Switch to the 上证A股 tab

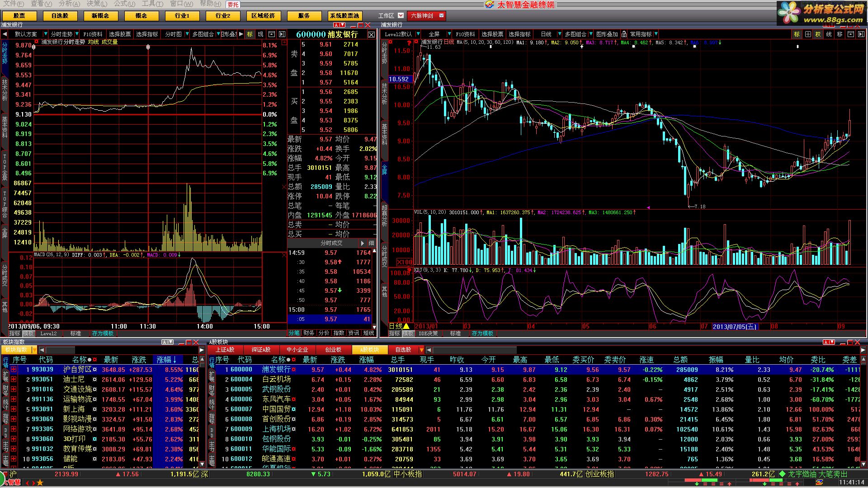(225, 350)
